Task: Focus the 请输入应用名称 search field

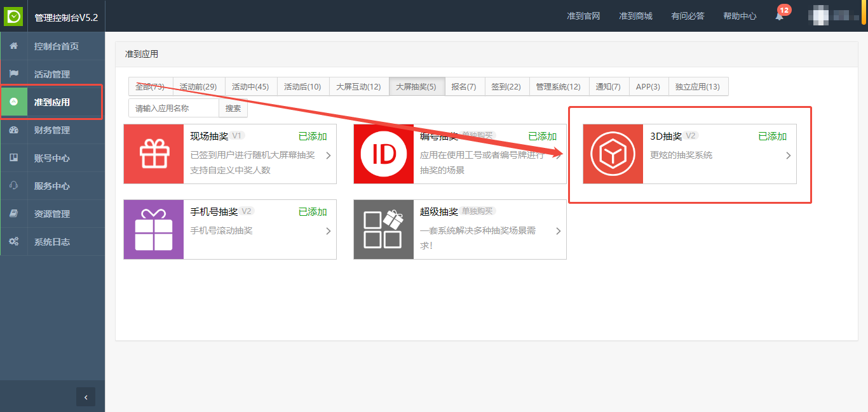Action: 173,109
